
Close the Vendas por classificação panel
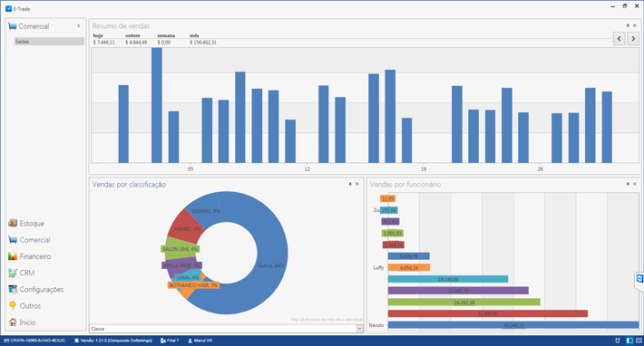356,184
